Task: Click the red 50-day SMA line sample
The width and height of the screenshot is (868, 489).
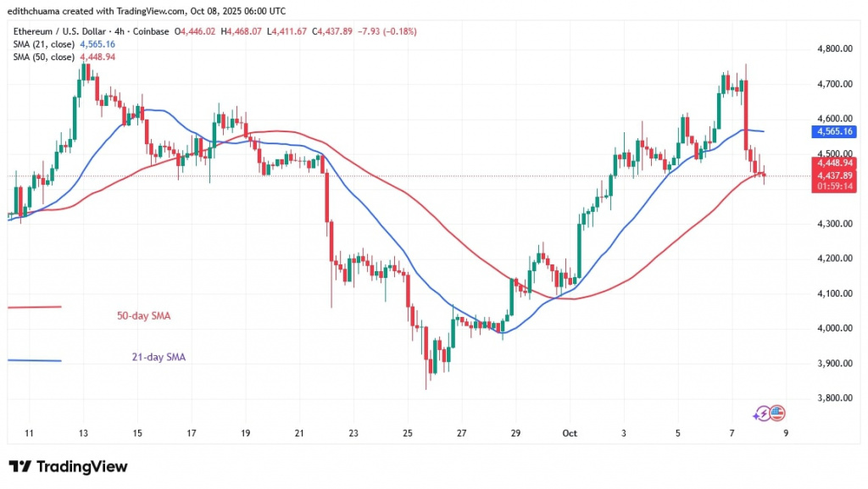Action: click(34, 307)
